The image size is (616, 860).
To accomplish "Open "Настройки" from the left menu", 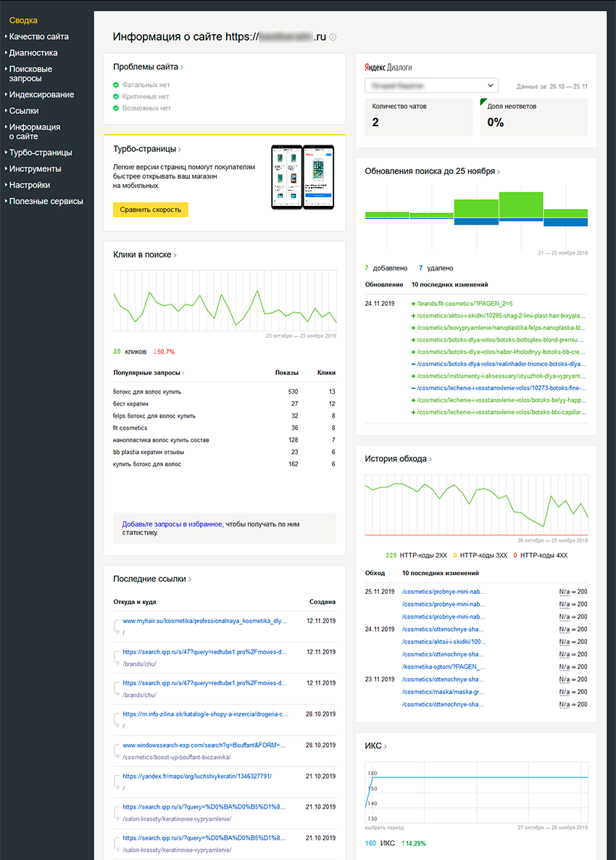I will (30, 185).
